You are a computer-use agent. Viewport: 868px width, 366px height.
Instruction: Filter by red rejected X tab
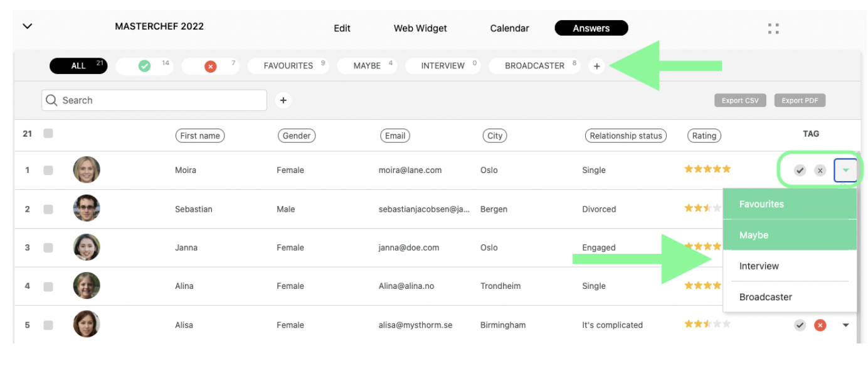(x=211, y=66)
